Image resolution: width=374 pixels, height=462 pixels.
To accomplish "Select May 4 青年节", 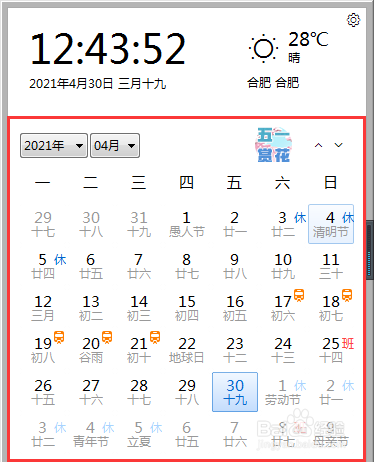I will click(x=91, y=434).
